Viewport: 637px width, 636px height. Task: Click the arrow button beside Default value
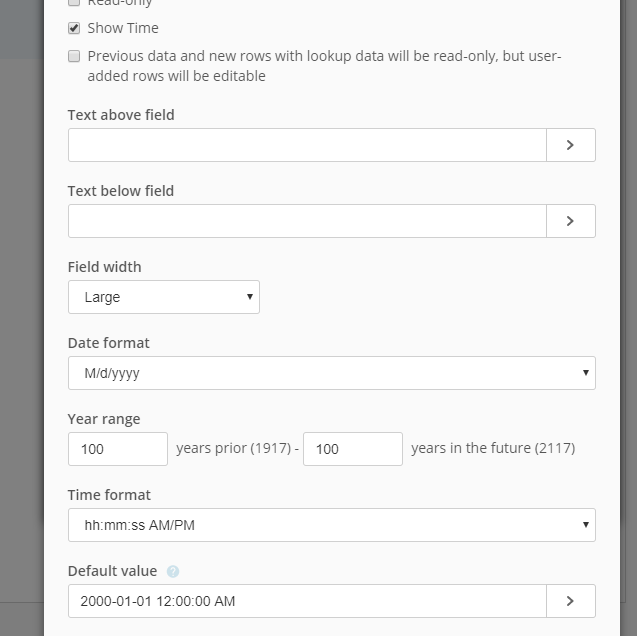(570, 601)
